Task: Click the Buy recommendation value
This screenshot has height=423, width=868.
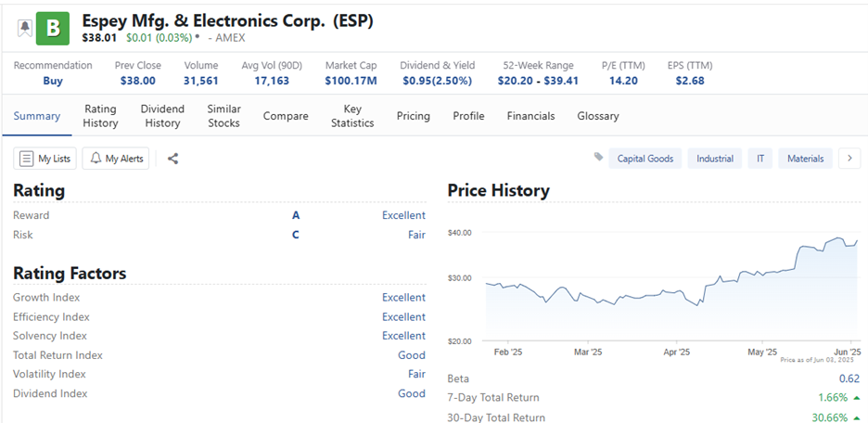Action: [x=53, y=81]
